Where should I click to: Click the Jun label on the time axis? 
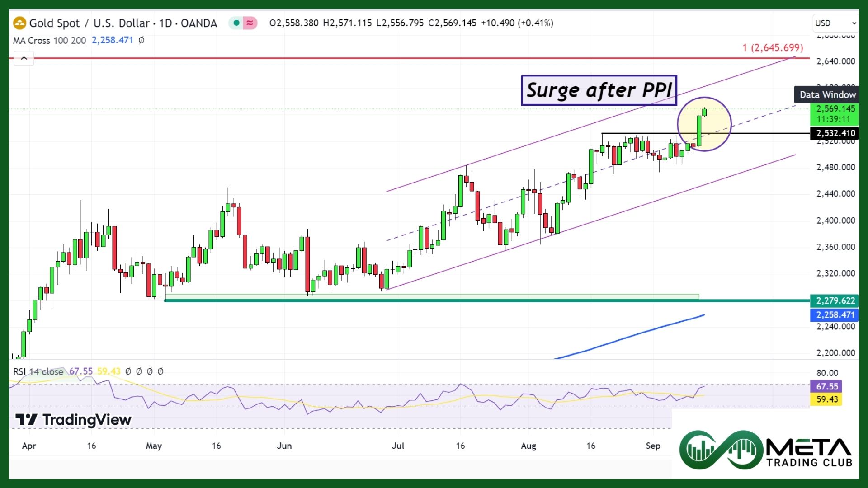284,446
